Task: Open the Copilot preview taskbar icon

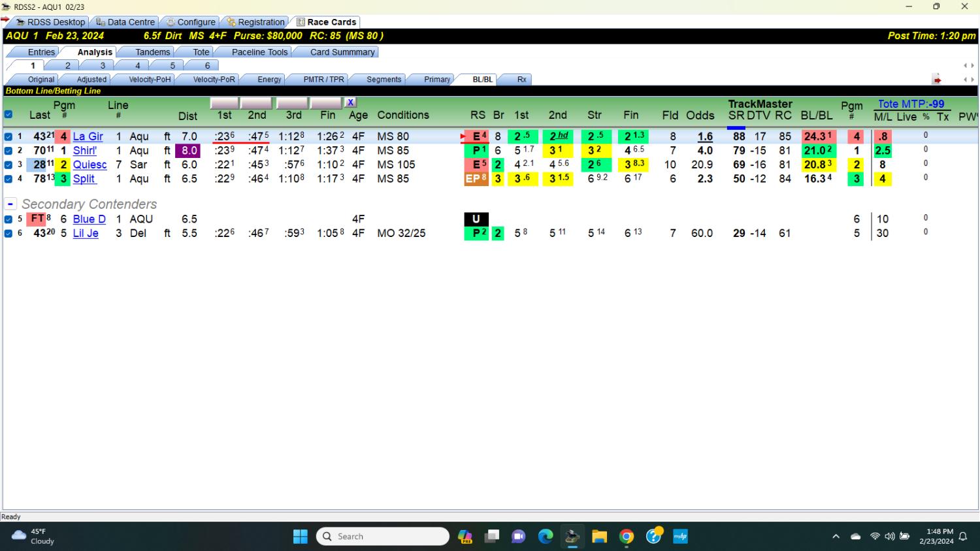Action: 465,537
